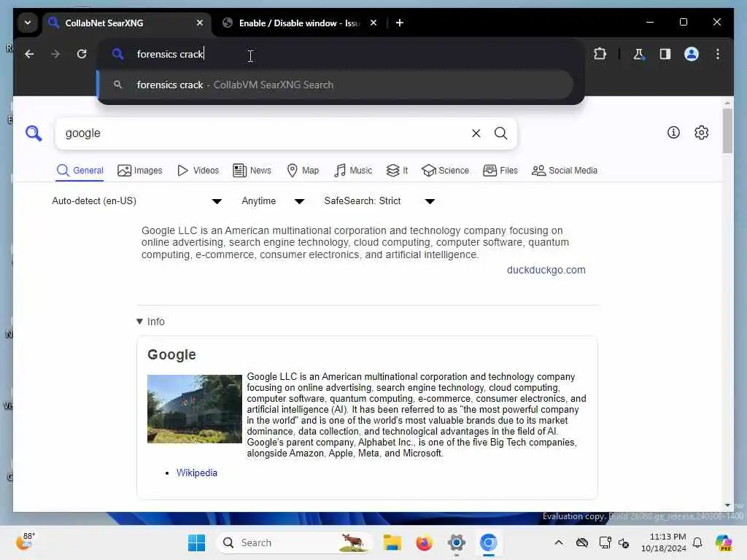Click the Google headquarters thumbnail

194,409
